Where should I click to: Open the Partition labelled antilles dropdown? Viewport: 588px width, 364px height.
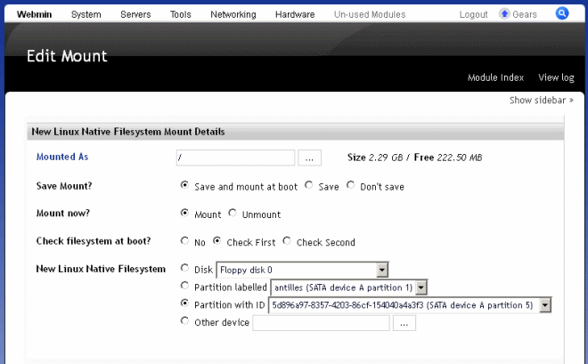tap(421, 287)
